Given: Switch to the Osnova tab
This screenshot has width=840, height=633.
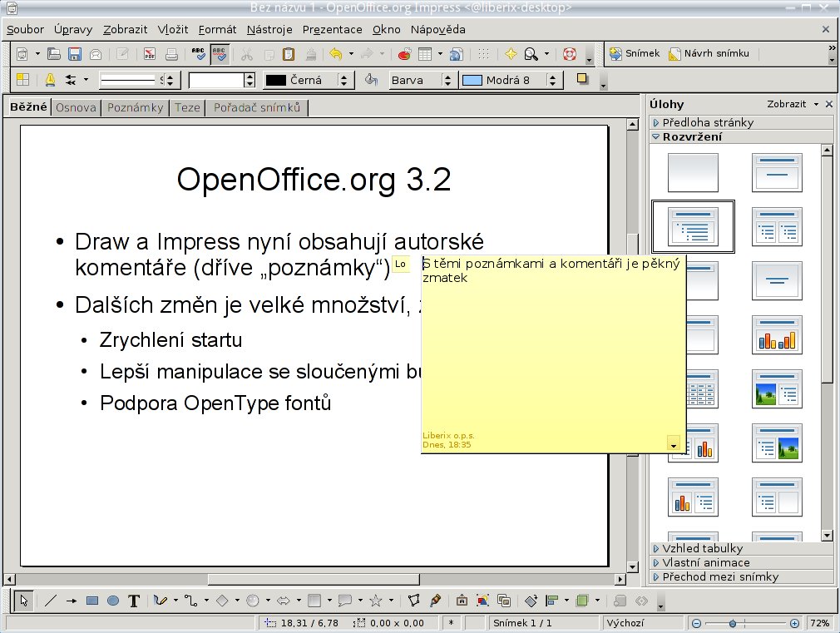Looking at the screenshot, I should coord(76,108).
